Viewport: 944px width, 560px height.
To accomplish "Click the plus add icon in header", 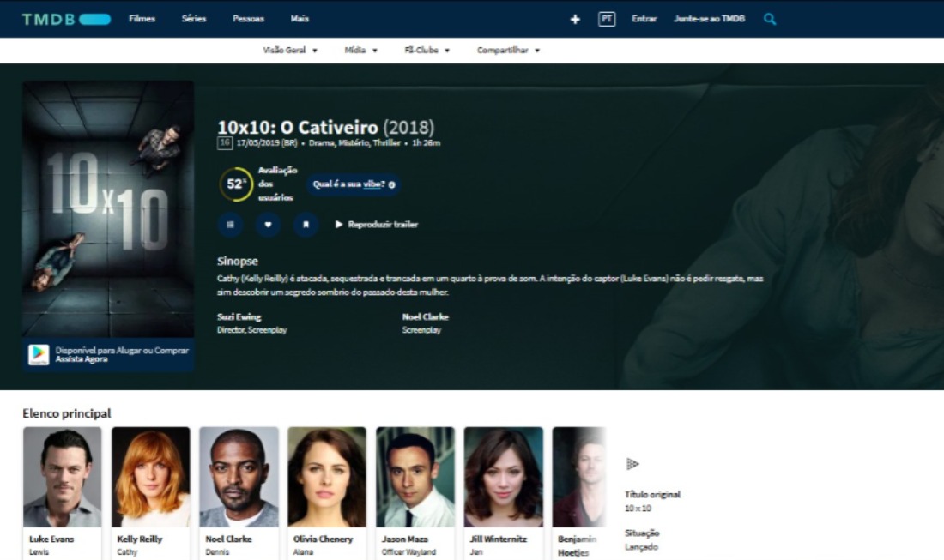I will [575, 19].
